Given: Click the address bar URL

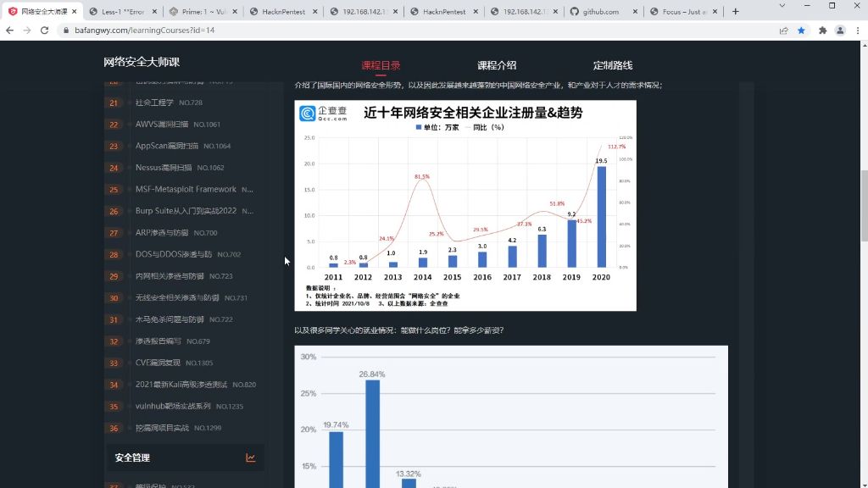Looking at the screenshot, I should click(x=144, y=30).
